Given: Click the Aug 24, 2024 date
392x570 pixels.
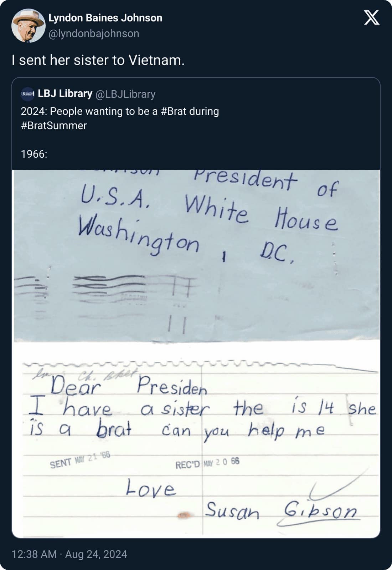Looking at the screenshot, I should [x=96, y=554].
